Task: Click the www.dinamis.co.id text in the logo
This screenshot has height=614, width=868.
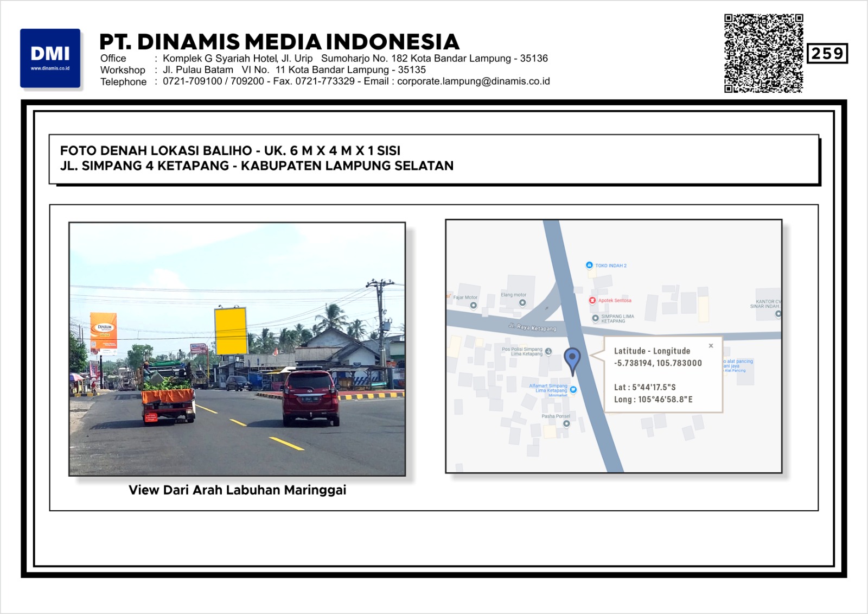Action: click(x=50, y=69)
